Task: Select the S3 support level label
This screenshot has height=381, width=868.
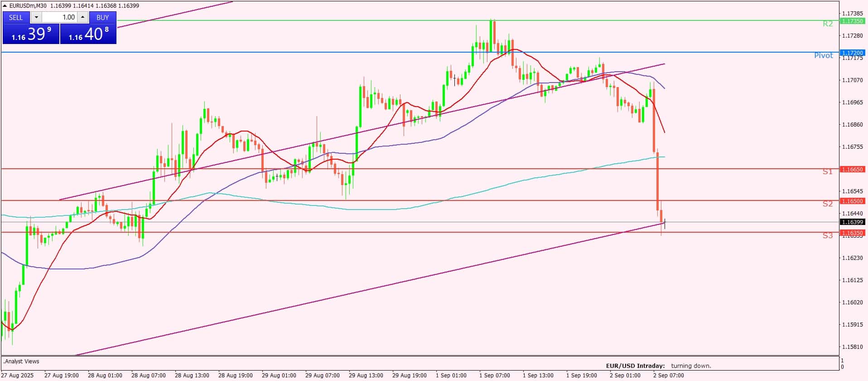Action: pyautogui.click(x=828, y=236)
